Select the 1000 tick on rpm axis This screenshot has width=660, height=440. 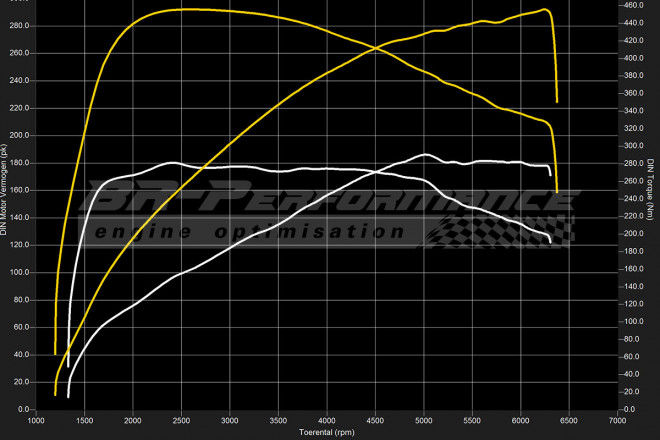pyautogui.click(x=37, y=420)
